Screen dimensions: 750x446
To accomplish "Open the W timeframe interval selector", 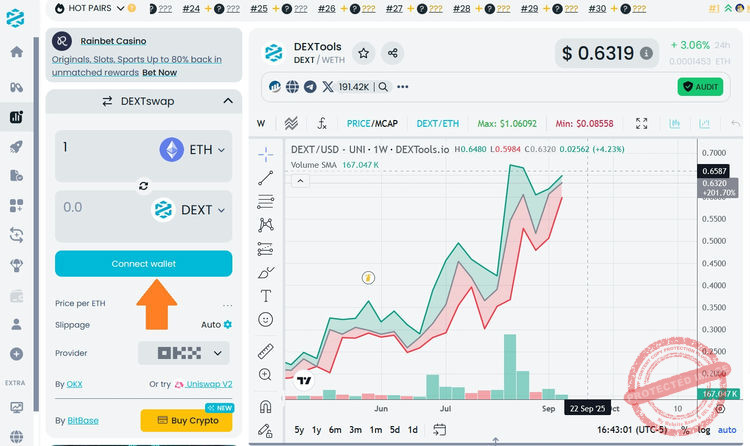I will pyautogui.click(x=261, y=123).
